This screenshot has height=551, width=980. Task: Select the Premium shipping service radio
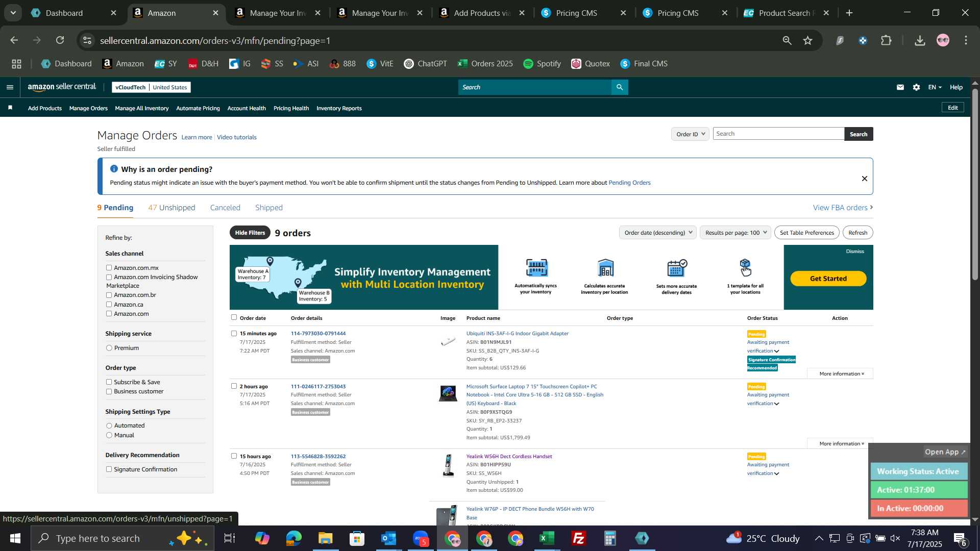point(109,348)
